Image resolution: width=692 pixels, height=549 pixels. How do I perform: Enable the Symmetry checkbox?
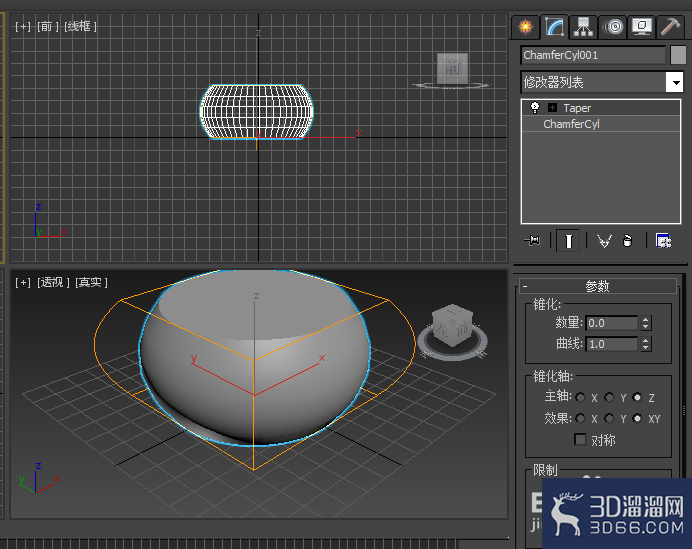pos(580,439)
